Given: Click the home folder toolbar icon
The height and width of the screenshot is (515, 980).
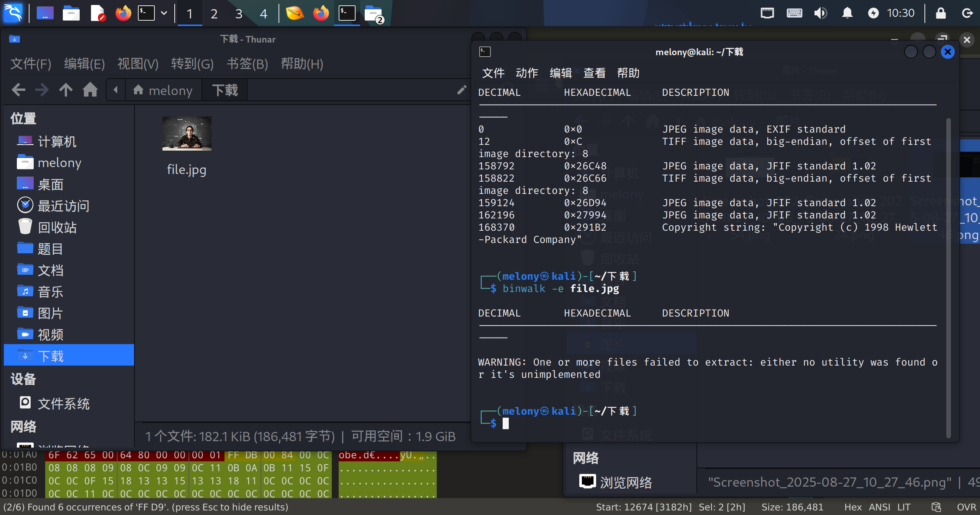Looking at the screenshot, I should point(90,90).
